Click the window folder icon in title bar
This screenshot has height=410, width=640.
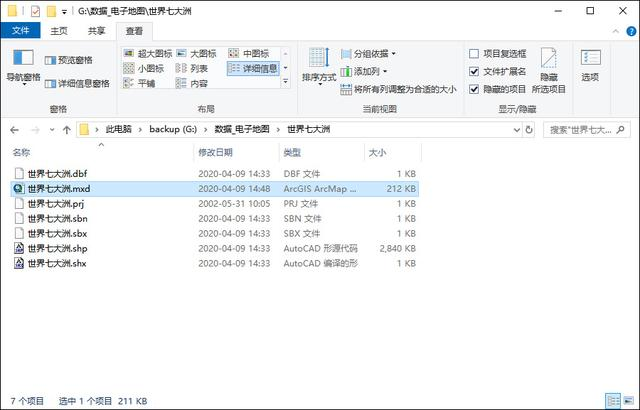(x=12, y=11)
